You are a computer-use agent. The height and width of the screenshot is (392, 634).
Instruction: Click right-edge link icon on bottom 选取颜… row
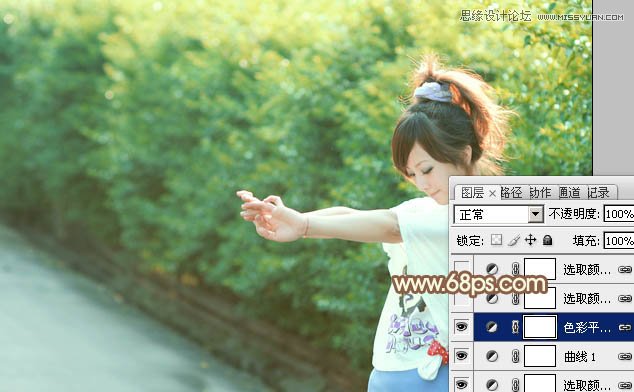625,385
